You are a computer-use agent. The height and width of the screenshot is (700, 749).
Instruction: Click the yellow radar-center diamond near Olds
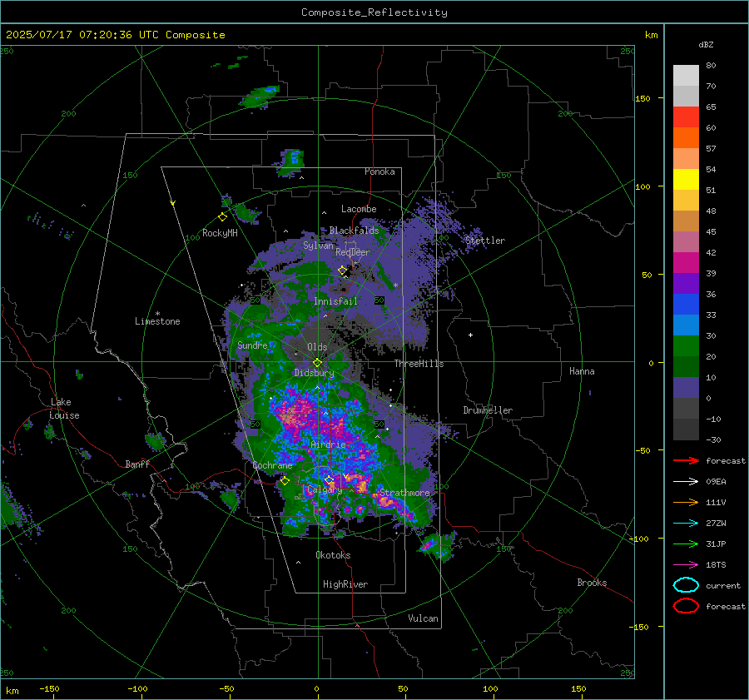tap(317, 363)
